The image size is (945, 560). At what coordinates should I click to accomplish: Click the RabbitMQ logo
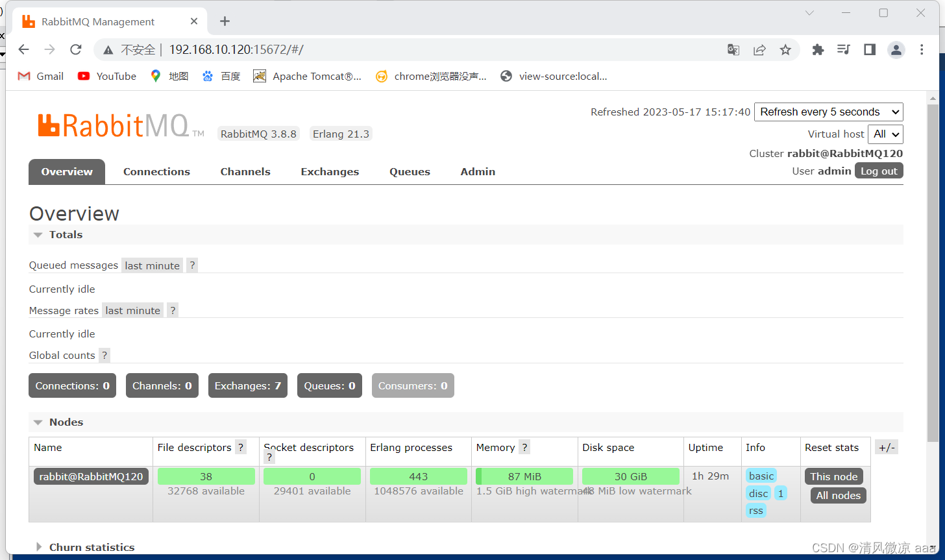tap(121, 126)
